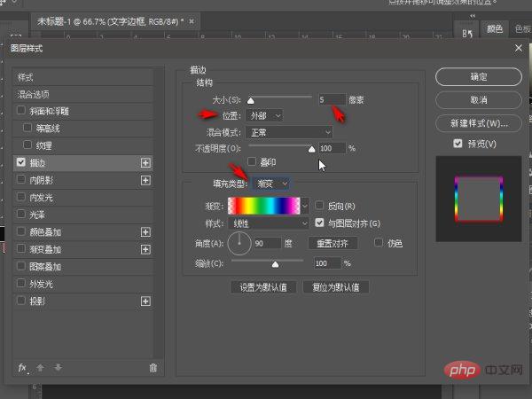Uncheck the 描边 checkbox
The image size is (532, 399).
point(21,162)
